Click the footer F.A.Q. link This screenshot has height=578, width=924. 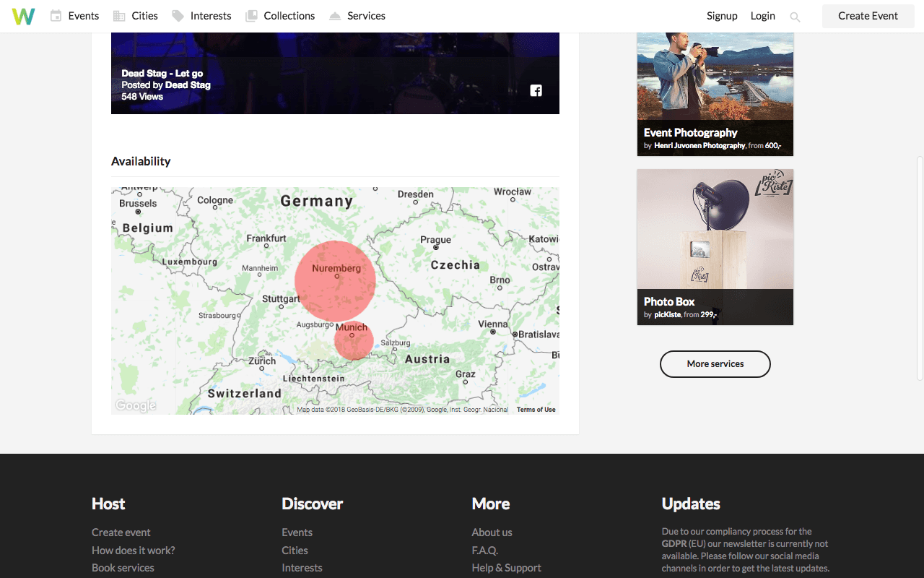485,550
